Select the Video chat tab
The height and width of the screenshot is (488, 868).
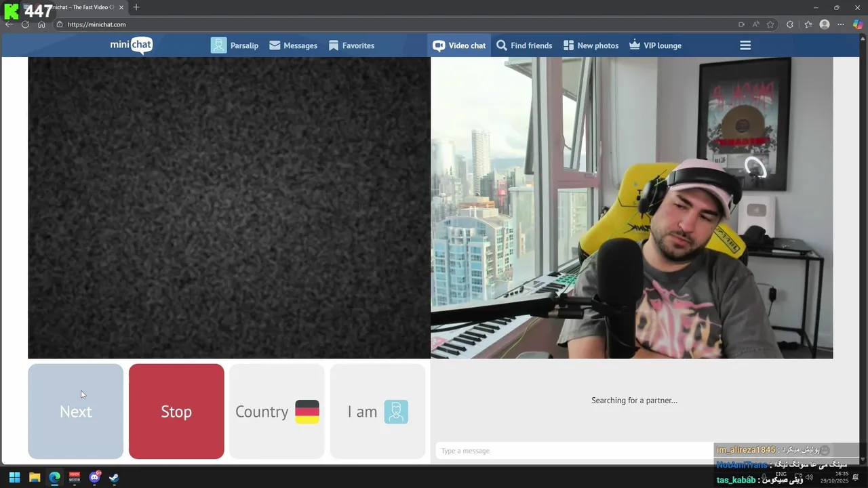459,45
